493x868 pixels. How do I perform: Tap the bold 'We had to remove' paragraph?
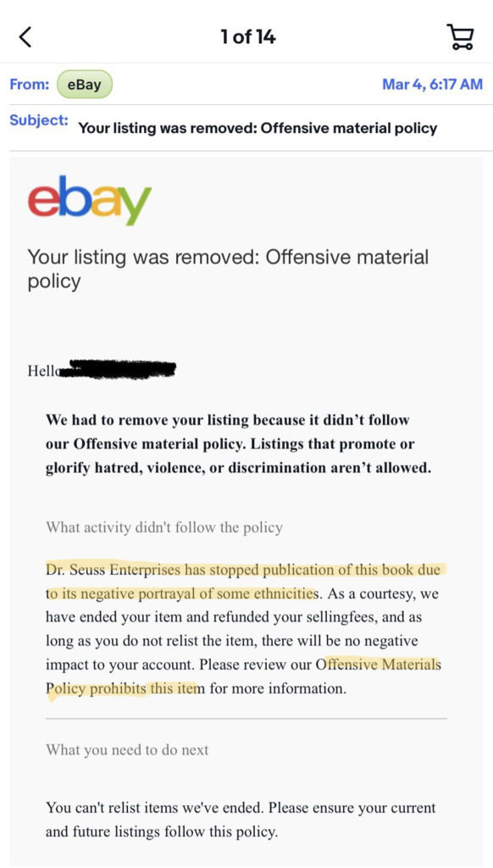point(238,444)
